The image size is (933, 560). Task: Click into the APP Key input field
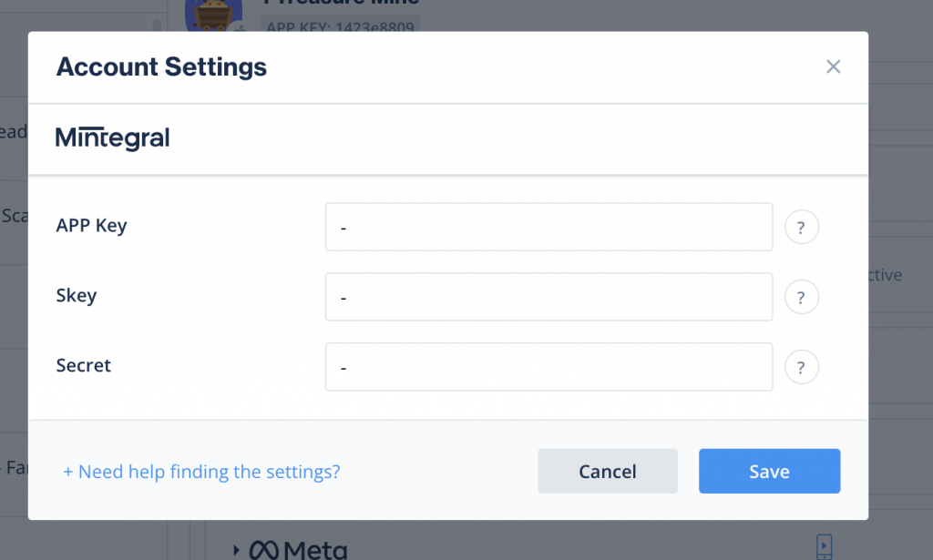pos(549,227)
